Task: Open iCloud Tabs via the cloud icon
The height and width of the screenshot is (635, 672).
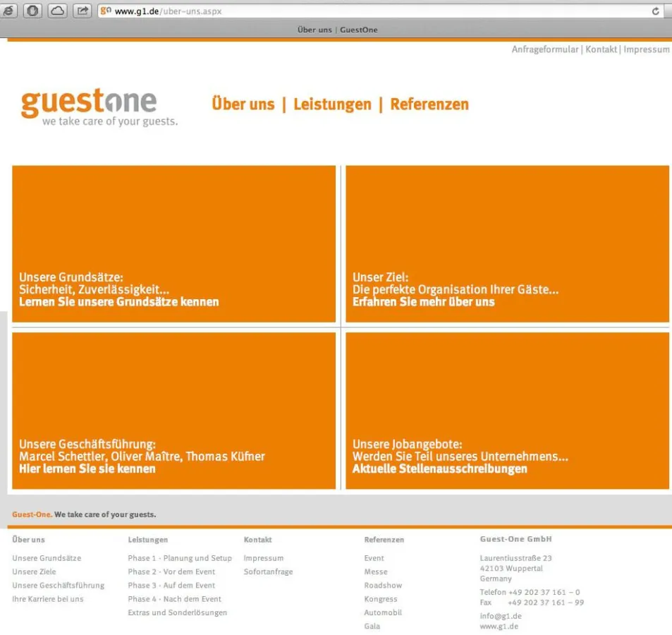Action: coord(58,11)
